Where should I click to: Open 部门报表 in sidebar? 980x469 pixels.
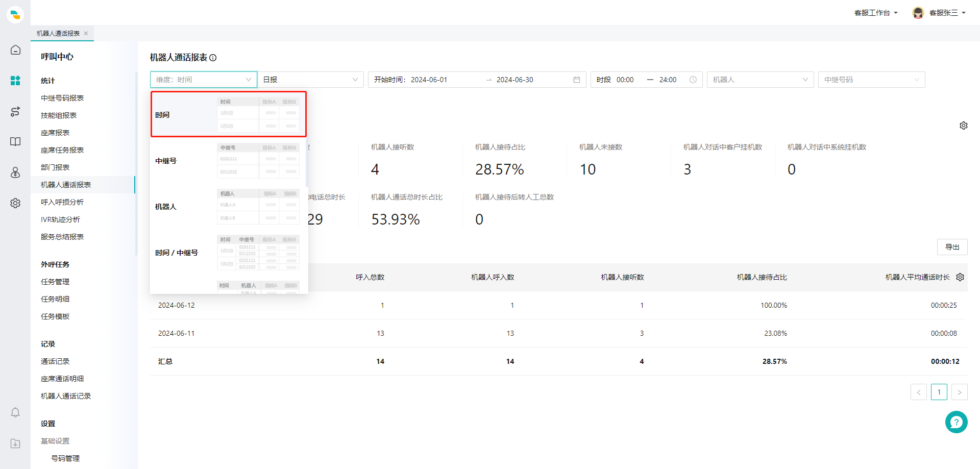point(55,167)
